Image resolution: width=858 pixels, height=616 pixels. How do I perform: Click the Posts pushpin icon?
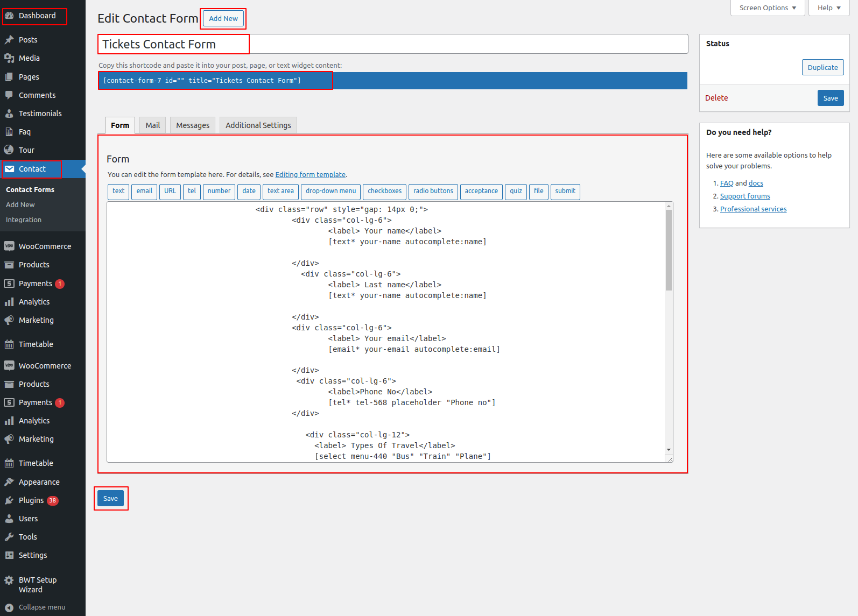(x=9, y=40)
